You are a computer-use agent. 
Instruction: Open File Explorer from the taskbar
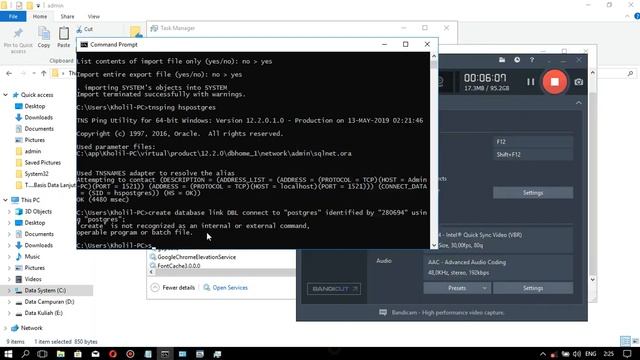60,354
